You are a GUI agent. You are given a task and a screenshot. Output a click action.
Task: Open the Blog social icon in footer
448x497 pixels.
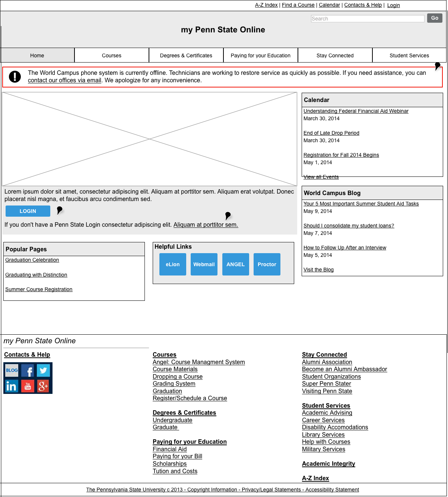coord(12,370)
